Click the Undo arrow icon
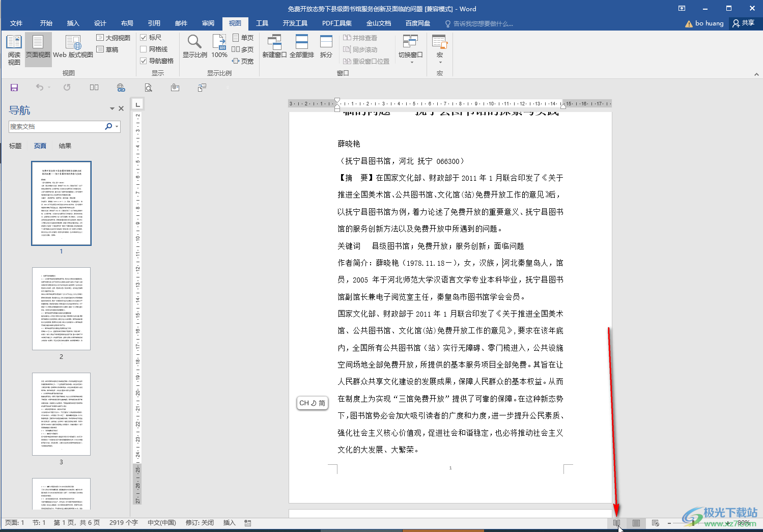The image size is (763, 532). point(40,88)
